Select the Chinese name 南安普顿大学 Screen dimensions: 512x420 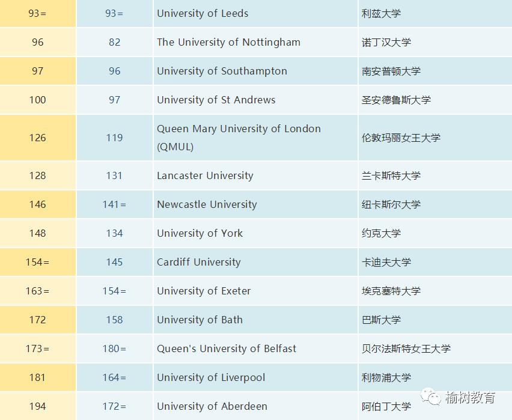(391, 71)
